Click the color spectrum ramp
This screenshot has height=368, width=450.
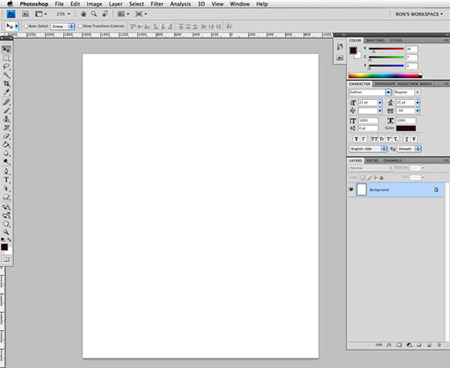tap(385, 76)
